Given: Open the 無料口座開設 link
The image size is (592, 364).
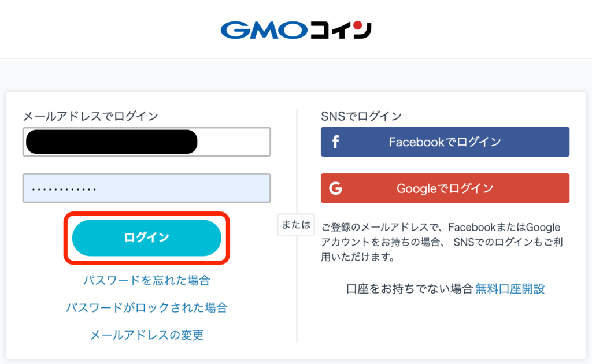Looking at the screenshot, I should [510, 289].
